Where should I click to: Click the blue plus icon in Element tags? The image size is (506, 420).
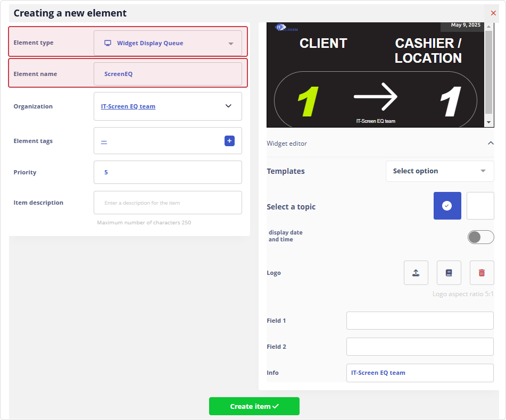[x=229, y=141]
